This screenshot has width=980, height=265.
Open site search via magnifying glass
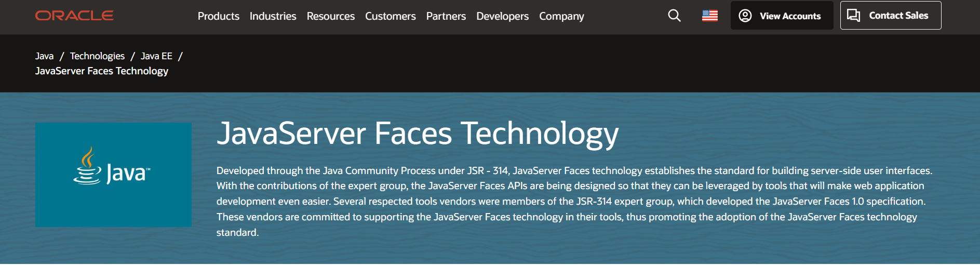tap(674, 16)
